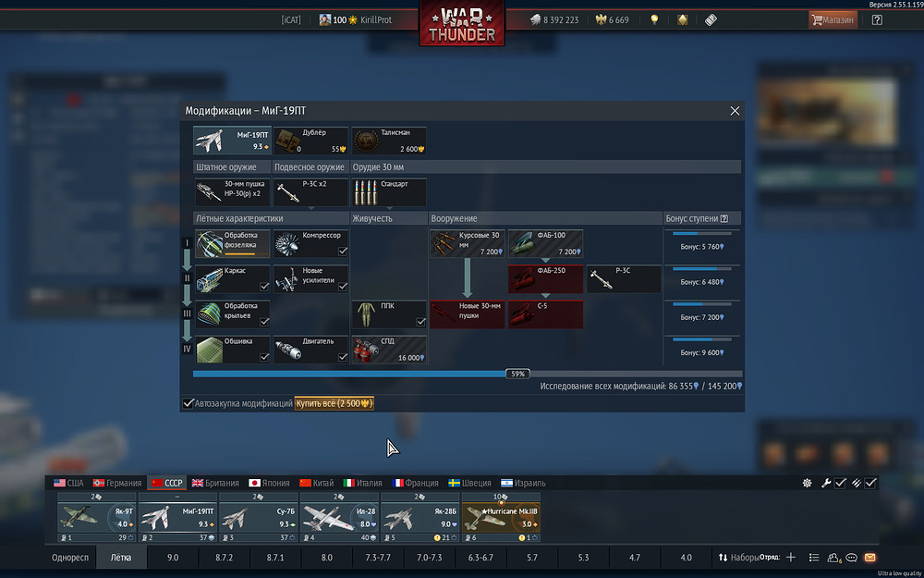This screenshot has width=924, height=578.
Task: Select the Обработка фюзеляжа modification
Action: coord(232,243)
